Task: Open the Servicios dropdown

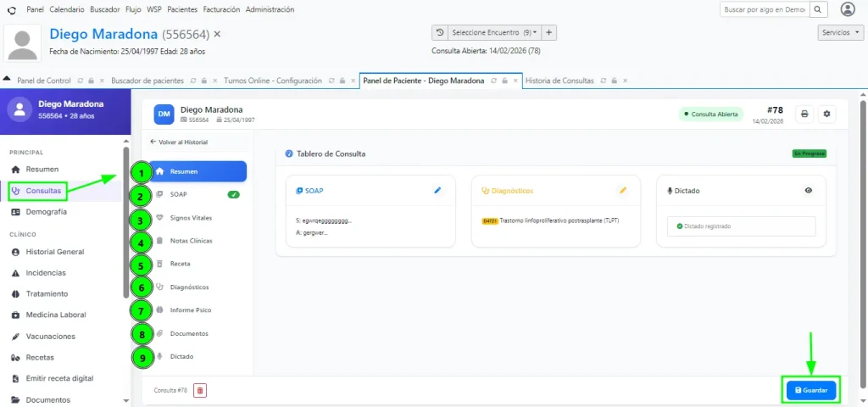Action: coord(840,33)
